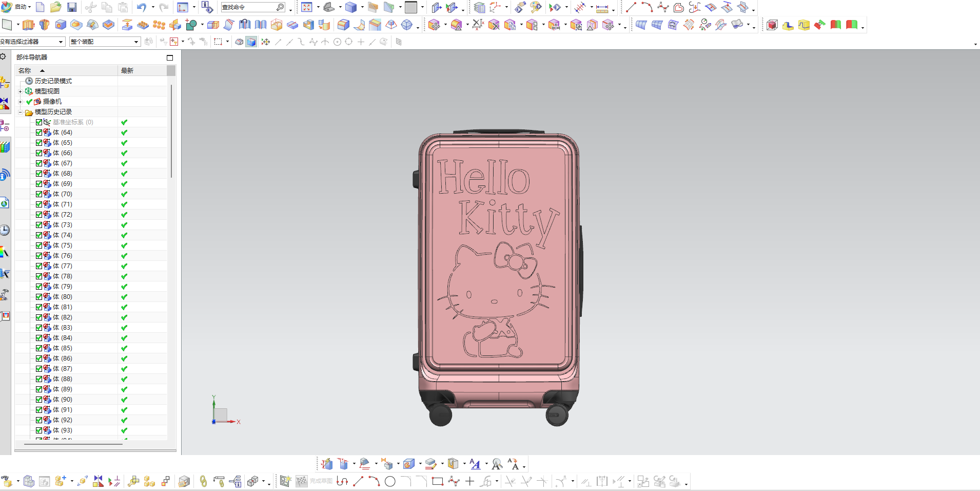Toggle the 基准坐标系 (0) checkbox

pos(39,122)
